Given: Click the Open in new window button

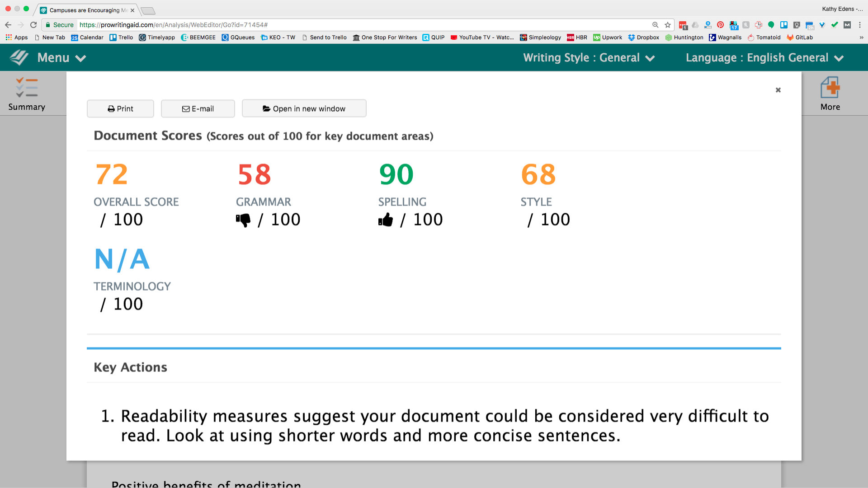Looking at the screenshot, I should click(x=304, y=108).
